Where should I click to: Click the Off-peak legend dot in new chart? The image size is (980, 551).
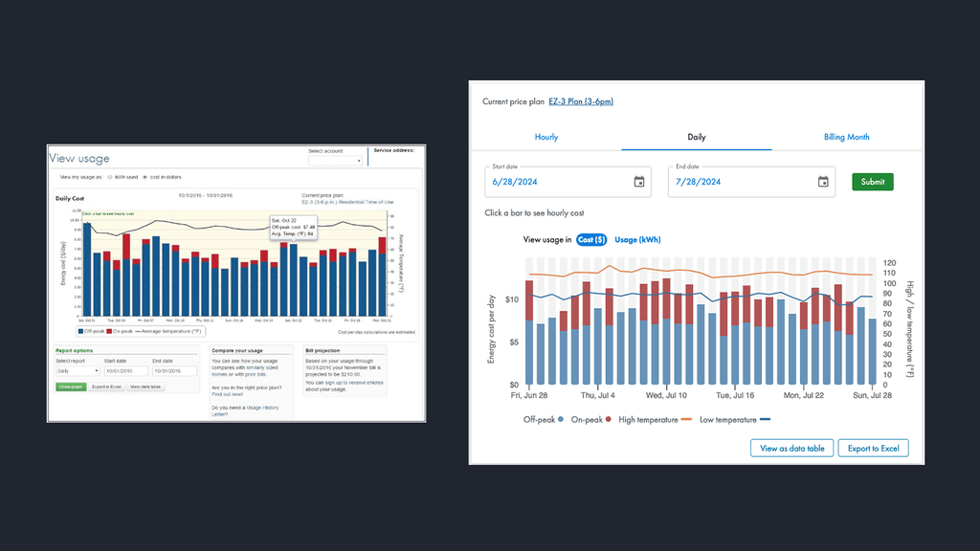pos(561,420)
